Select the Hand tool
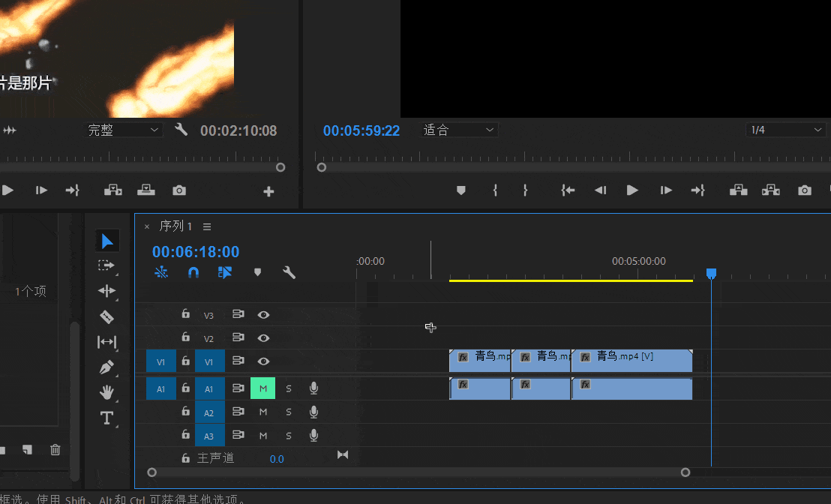831x504 pixels. click(x=106, y=392)
